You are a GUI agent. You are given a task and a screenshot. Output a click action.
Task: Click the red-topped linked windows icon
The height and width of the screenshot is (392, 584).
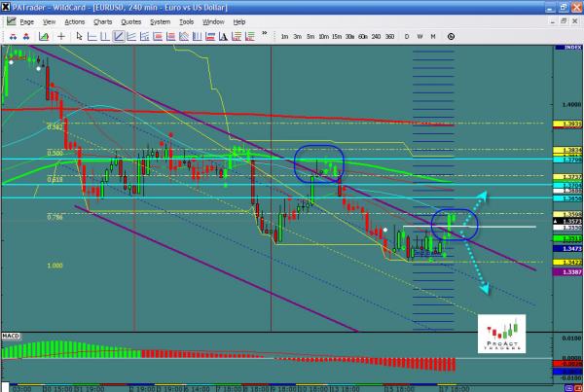click(x=26, y=37)
